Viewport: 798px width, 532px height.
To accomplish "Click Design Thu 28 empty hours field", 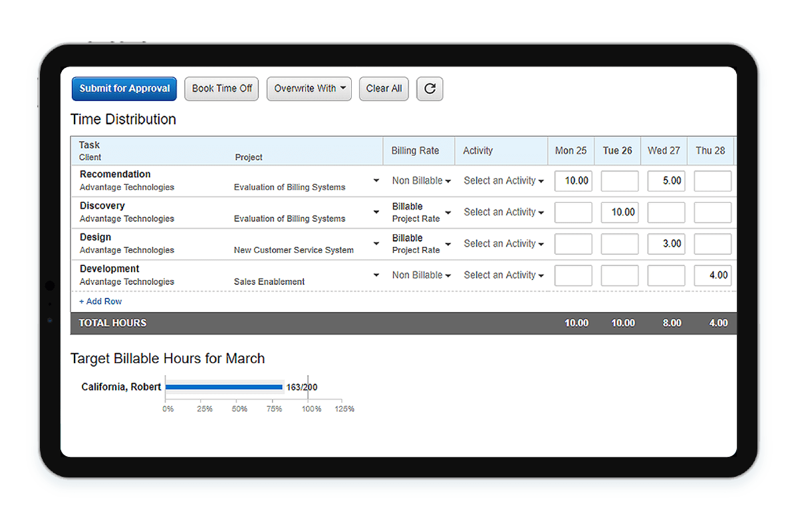I will pos(713,244).
